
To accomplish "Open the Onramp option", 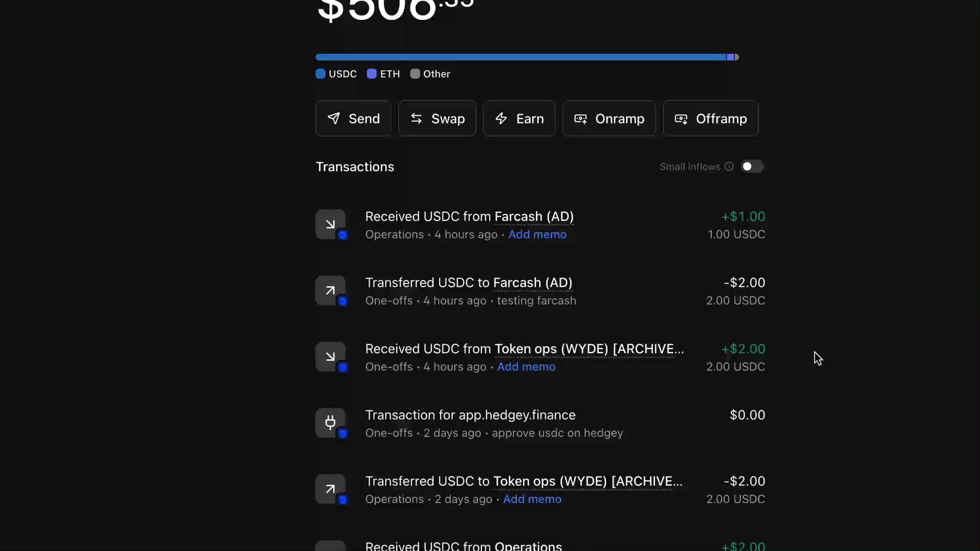I will click(609, 118).
